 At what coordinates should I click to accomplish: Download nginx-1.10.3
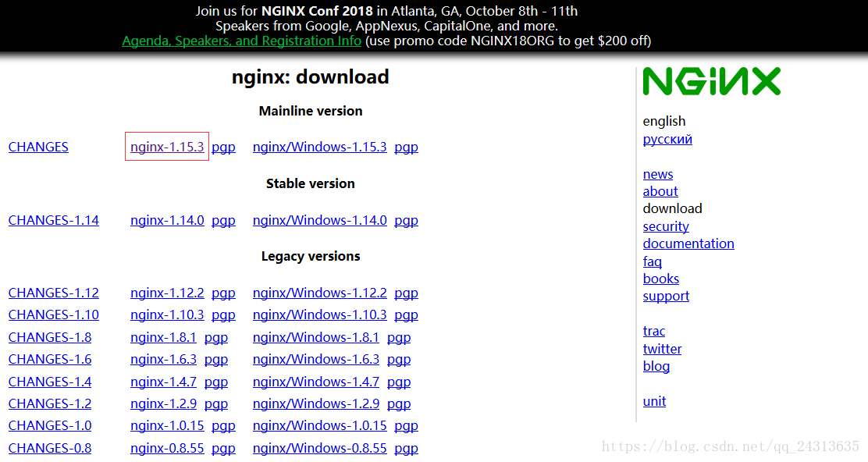pyautogui.click(x=167, y=315)
